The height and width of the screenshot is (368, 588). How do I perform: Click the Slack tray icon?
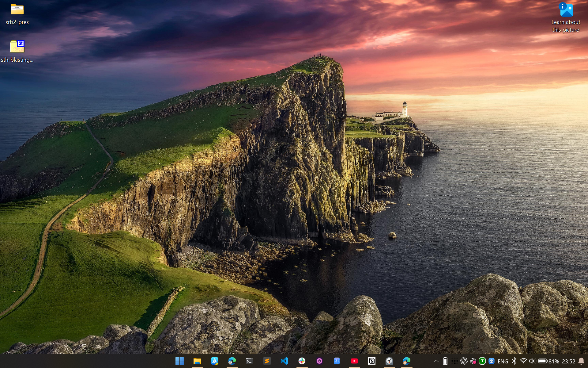coord(473,361)
